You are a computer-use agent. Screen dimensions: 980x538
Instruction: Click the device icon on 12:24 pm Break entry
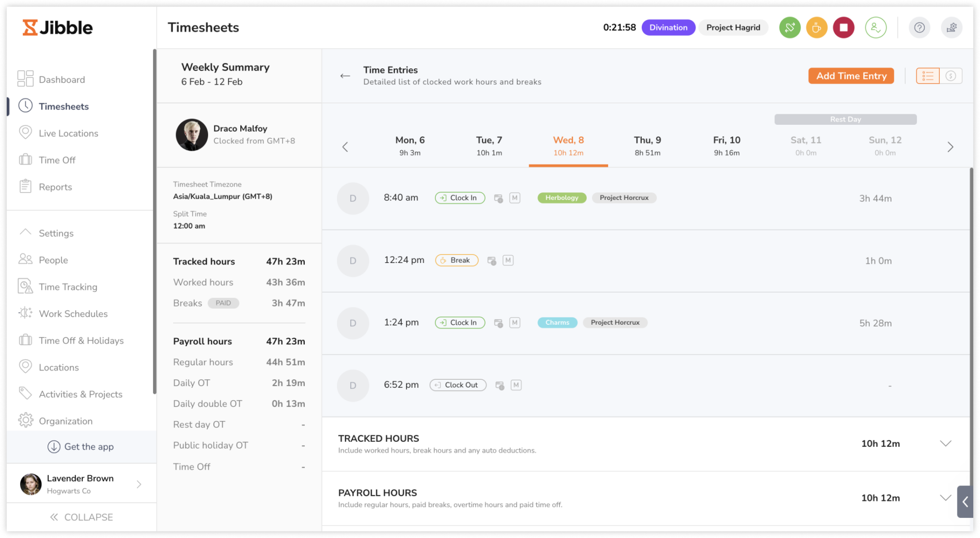click(x=491, y=261)
